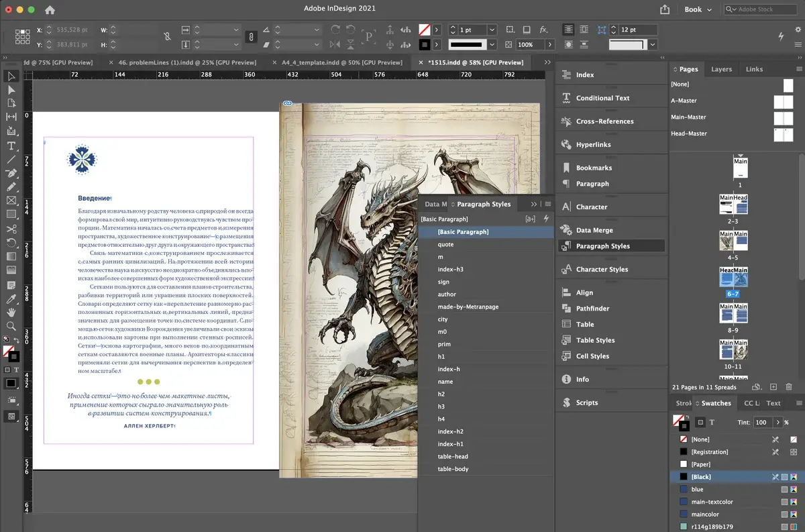Select the maincolor swatch
This screenshot has height=532, width=805.
click(737, 515)
